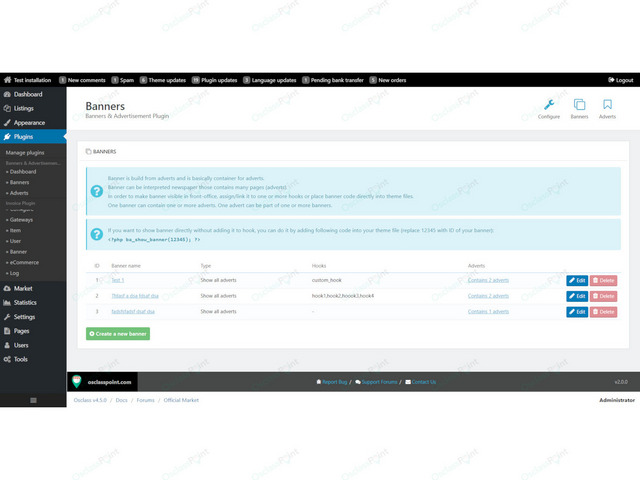Viewport: 640px width, 480px height.
Task: Open second banner name link
Action: pyautogui.click(x=135, y=296)
